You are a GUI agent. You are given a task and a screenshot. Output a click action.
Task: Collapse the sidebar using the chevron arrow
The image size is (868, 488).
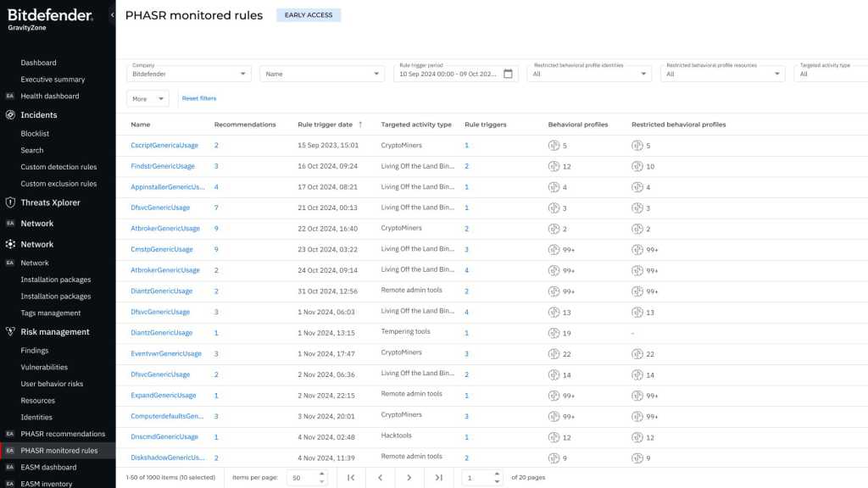112,15
